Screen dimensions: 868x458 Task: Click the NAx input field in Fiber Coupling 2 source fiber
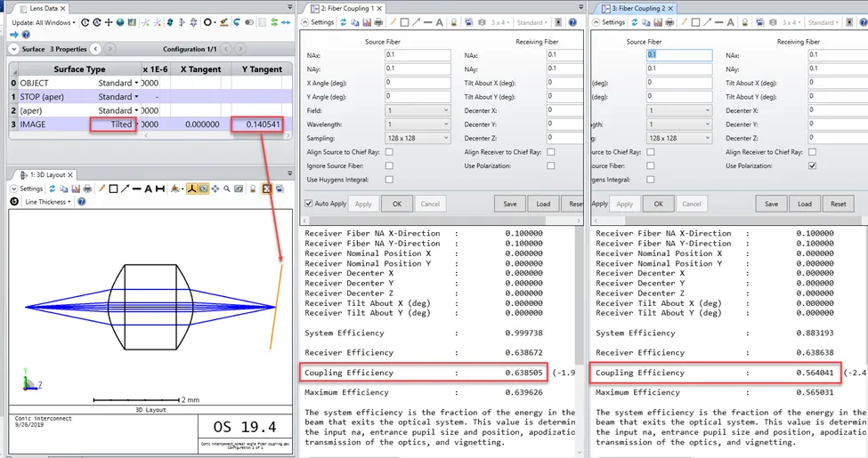(x=679, y=55)
